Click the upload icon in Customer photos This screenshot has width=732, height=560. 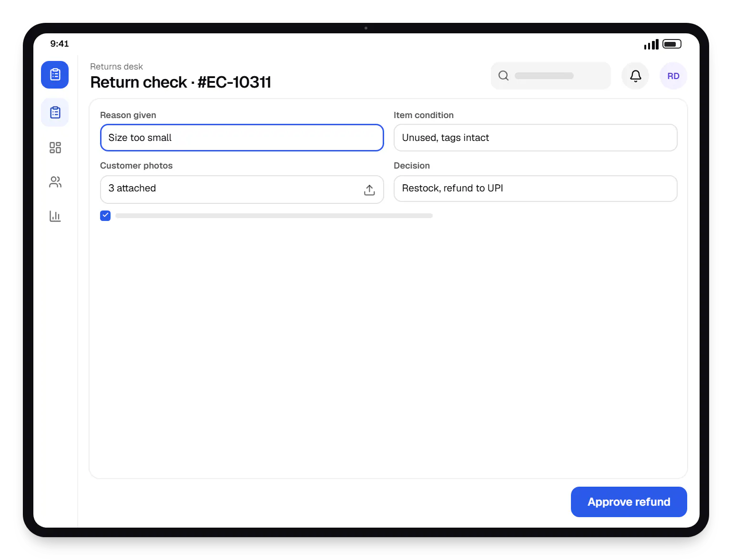[x=369, y=190]
